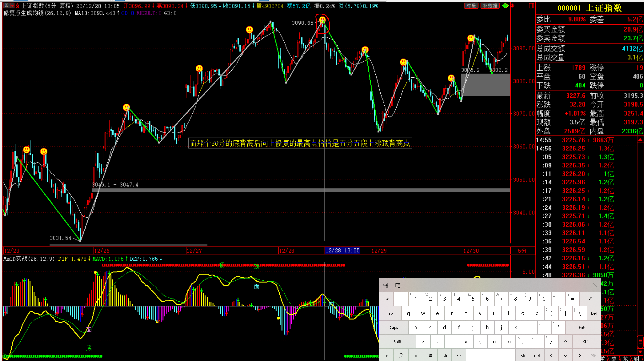Tap the Tab key on the touch keyboard
644x361 pixels.
[x=390, y=313]
